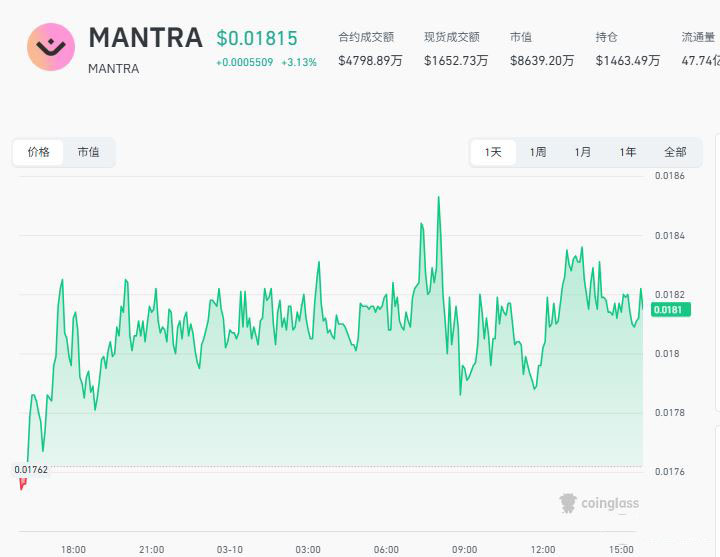Click the 03-10 date axis label
Image resolution: width=720 pixels, height=557 pixels.
[x=230, y=550]
